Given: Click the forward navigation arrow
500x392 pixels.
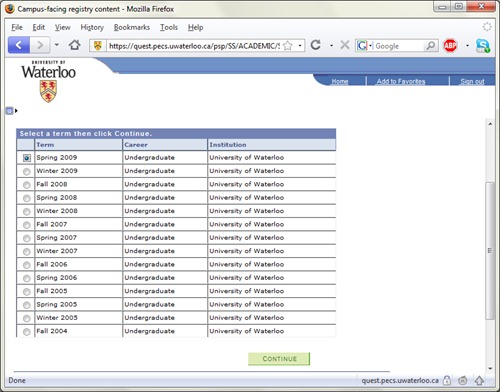Looking at the screenshot, I should pos(40,45).
